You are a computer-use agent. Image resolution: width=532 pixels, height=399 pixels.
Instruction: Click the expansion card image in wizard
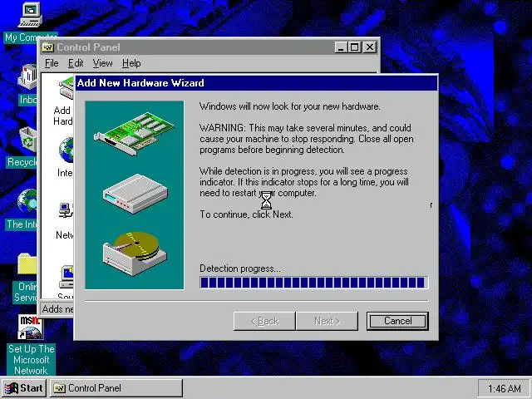tap(135, 134)
